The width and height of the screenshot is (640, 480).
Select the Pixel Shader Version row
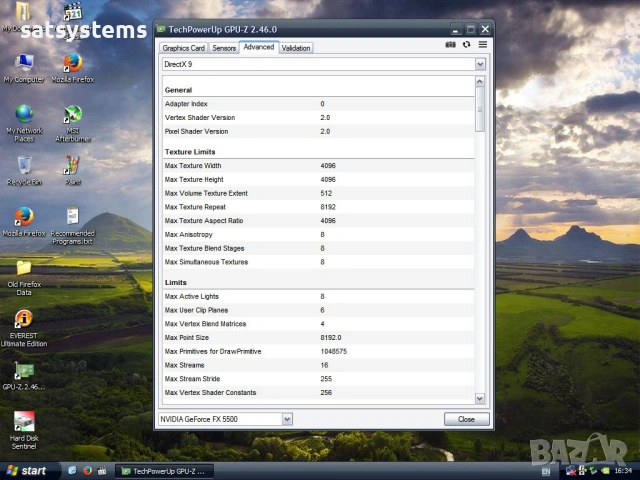coord(318,131)
